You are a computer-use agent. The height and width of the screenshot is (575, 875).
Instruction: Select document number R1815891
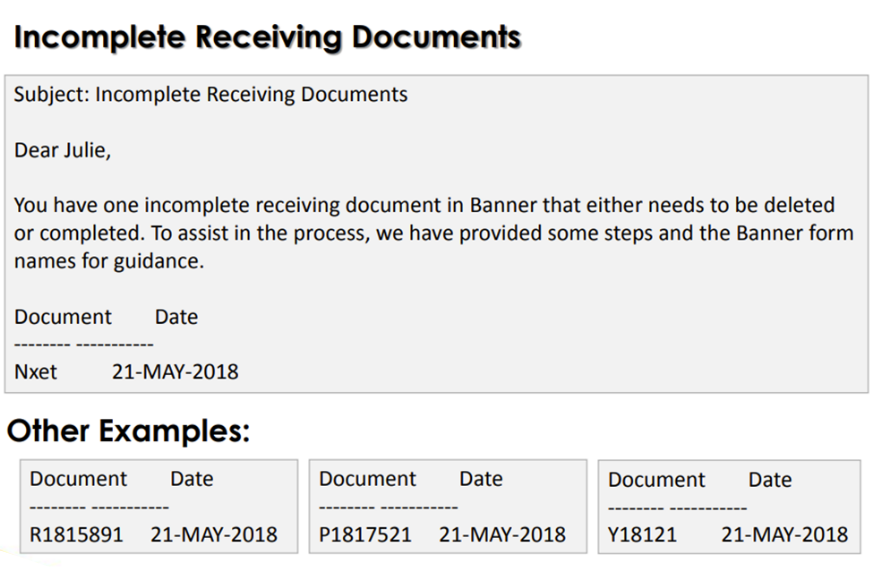[x=76, y=535]
